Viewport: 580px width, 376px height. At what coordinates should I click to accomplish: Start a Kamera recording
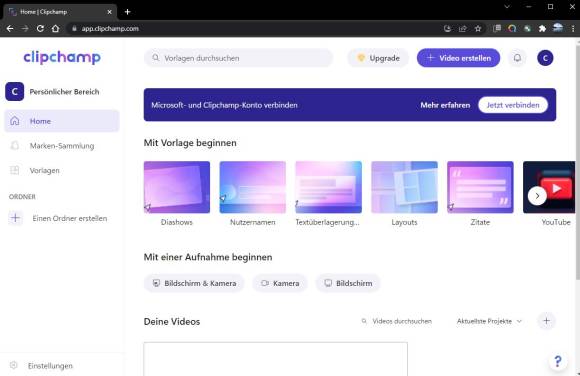pyautogui.click(x=280, y=283)
